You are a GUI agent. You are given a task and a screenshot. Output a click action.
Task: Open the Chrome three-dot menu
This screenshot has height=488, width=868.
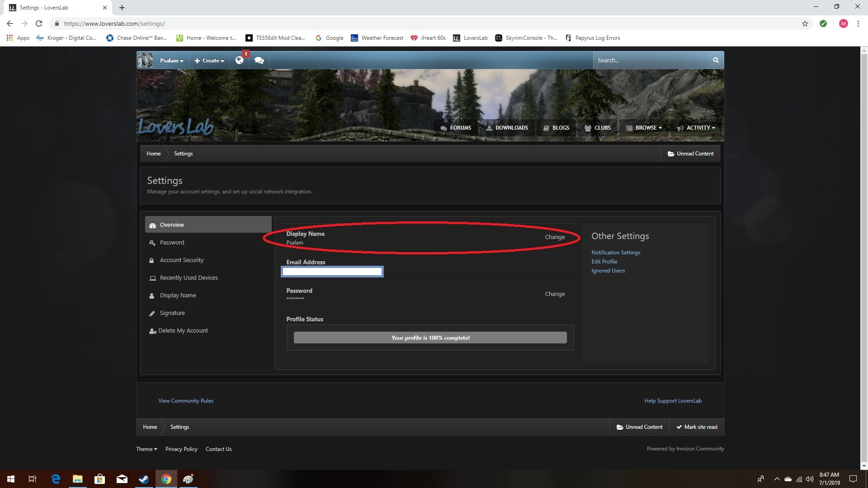coord(858,23)
